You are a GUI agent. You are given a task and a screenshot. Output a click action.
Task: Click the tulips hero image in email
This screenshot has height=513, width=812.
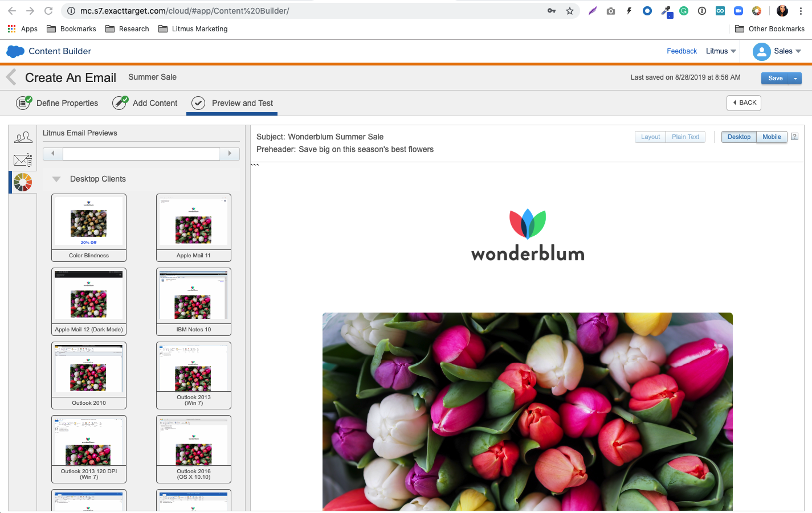pos(528,412)
